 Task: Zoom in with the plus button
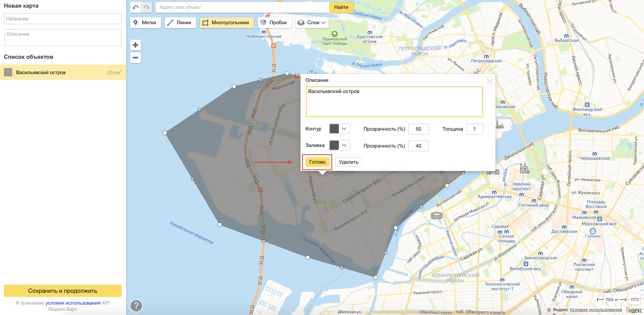pos(135,45)
